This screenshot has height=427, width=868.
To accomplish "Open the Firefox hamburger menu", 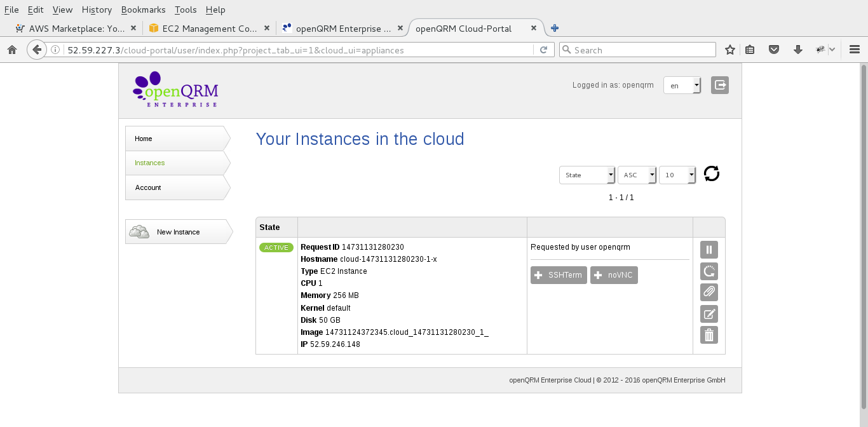I will 855,50.
